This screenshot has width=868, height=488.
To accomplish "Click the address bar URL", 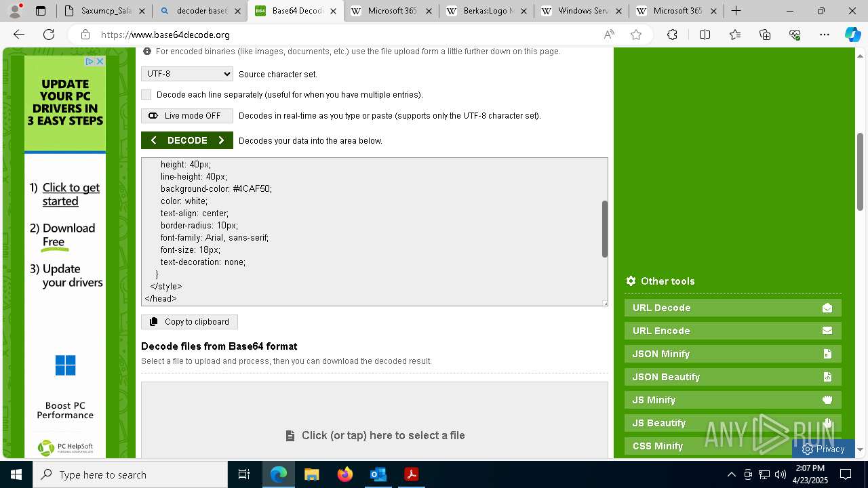I will coord(165,35).
